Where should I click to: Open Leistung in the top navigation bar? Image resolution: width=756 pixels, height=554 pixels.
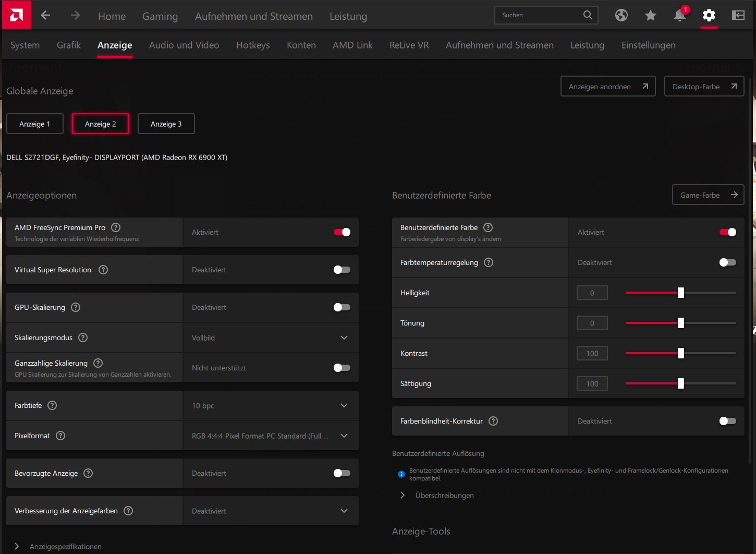click(x=348, y=16)
